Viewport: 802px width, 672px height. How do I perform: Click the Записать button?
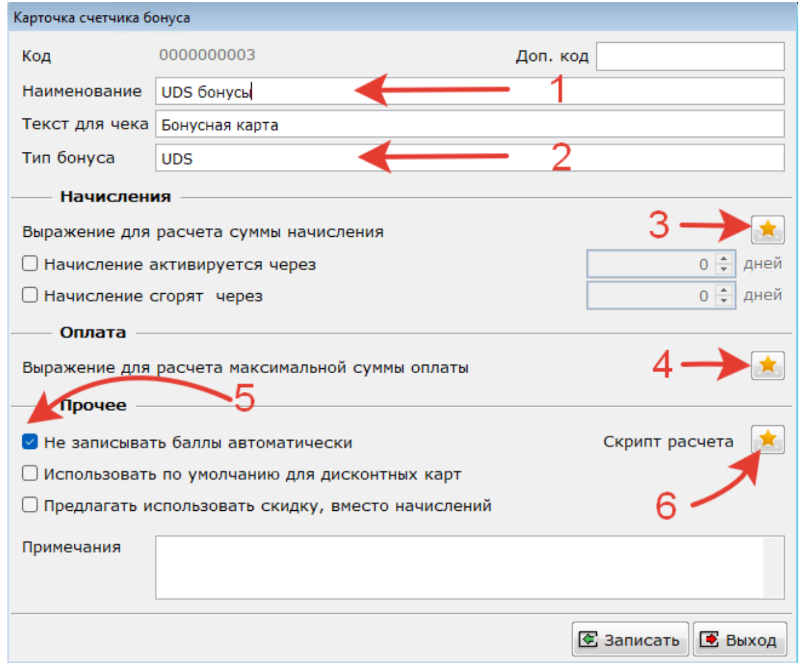(630, 639)
